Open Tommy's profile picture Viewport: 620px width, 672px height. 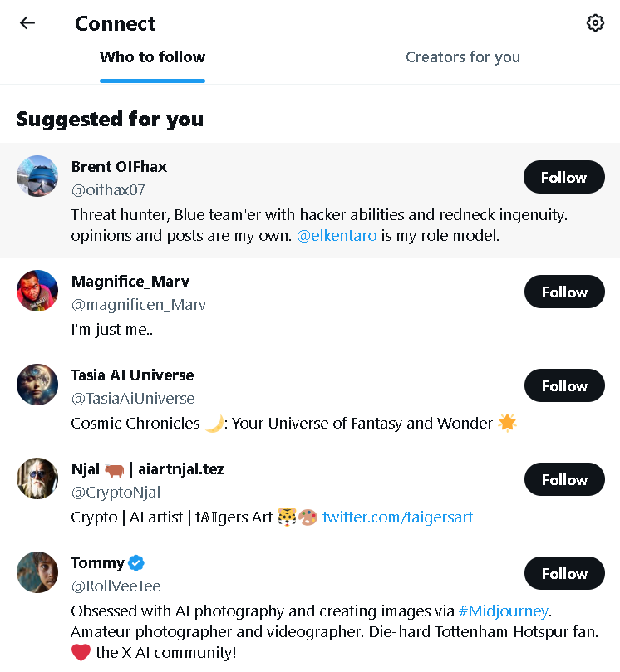tap(37, 572)
